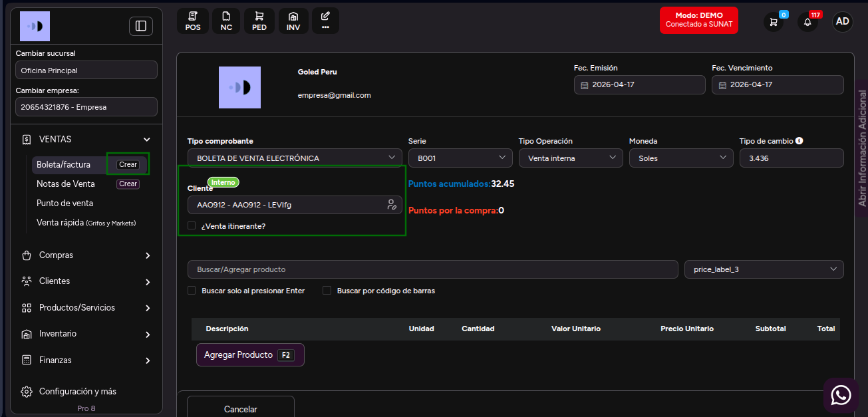Click the Inventario warehouse icon
Viewport: 868px width, 417px height.
point(27,334)
